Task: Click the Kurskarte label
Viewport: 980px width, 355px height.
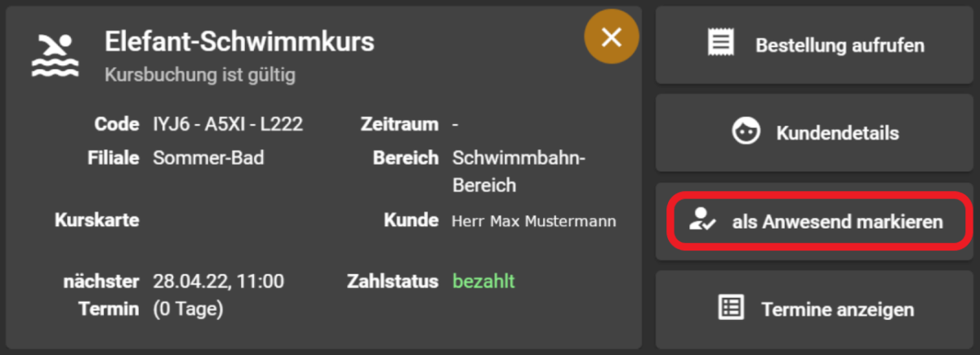Action: 96,220
